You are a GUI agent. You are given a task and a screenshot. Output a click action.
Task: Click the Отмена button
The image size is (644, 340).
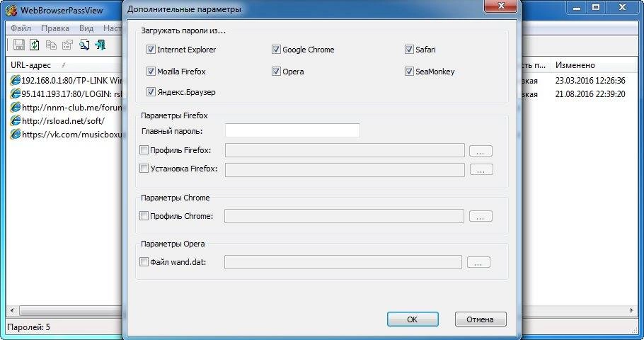(x=481, y=319)
